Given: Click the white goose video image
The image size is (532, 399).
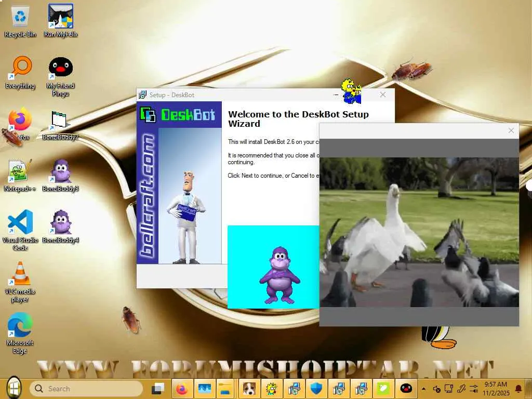Looking at the screenshot, I should [x=419, y=232].
